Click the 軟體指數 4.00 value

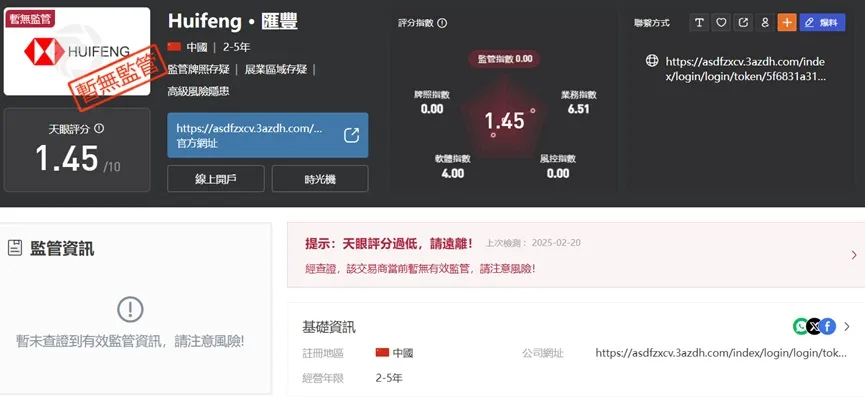[x=452, y=173]
